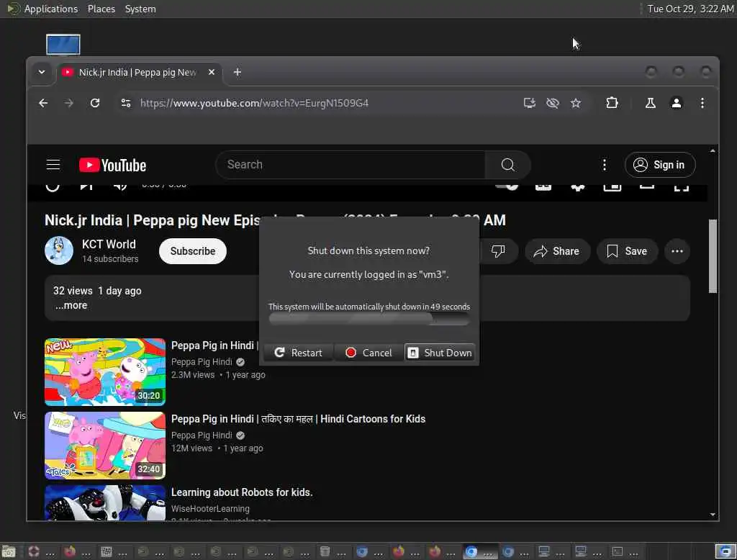The height and width of the screenshot is (560, 737).
Task: Click the crossed-out eye tracking icon
Action: [553, 103]
